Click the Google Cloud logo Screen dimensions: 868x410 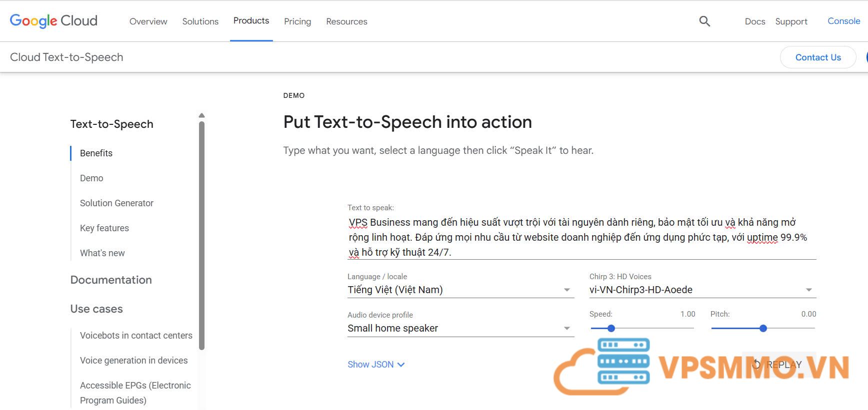[53, 21]
